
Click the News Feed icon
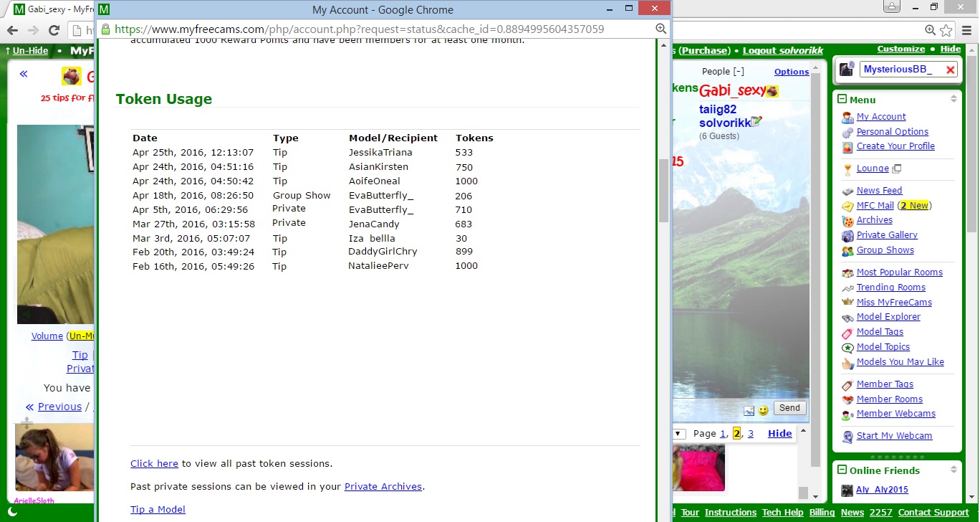[x=847, y=191]
